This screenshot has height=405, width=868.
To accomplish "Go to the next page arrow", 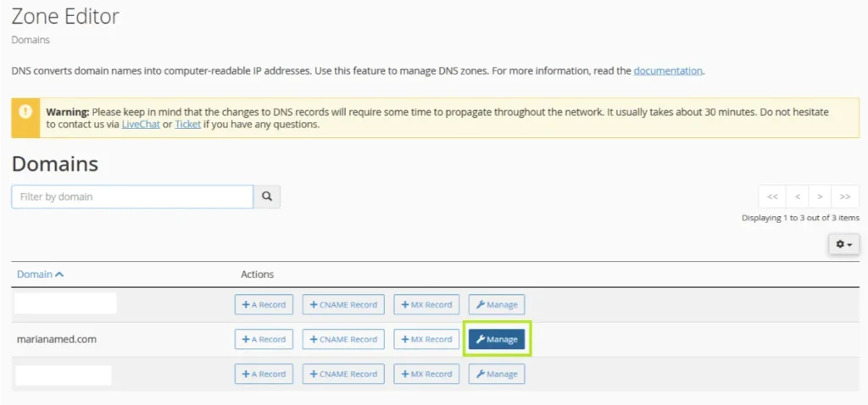I will click(820, 197).
